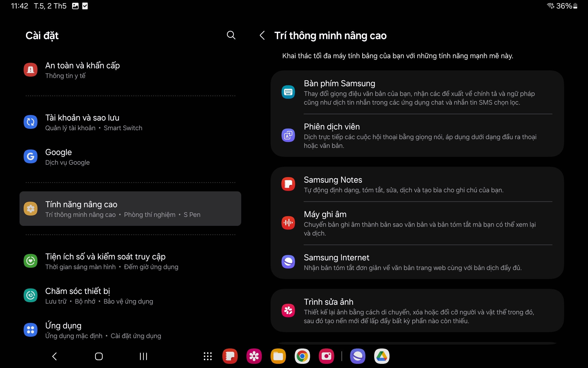This screenshot has height=368, width=588.
Task: Tap the Cài đặt heading
Action: click(x=42, y=35)
